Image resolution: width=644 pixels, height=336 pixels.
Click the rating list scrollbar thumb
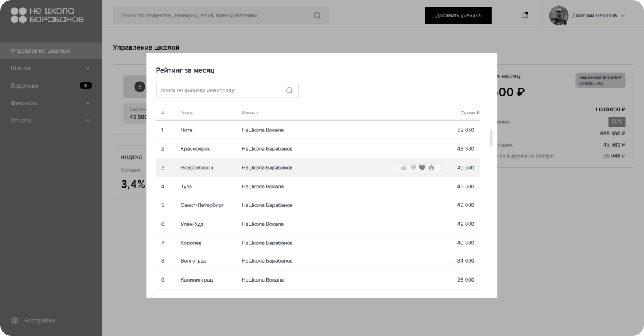[491, 137]
